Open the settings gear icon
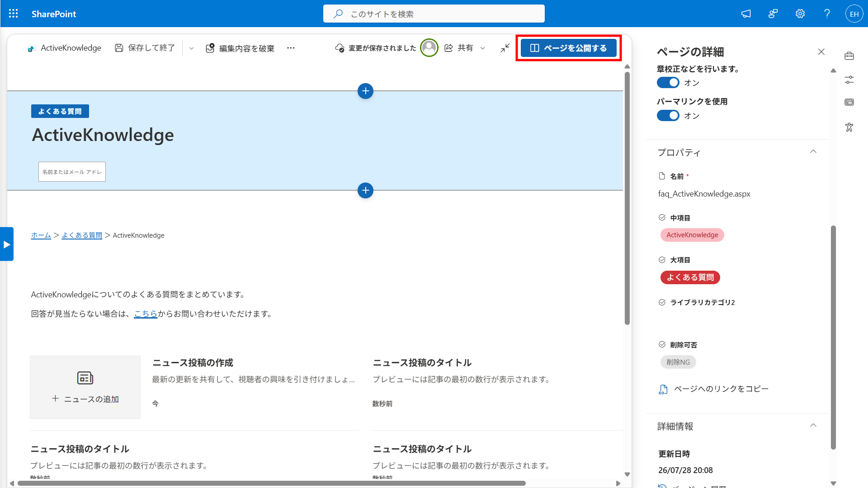868x488 pixels. [800, 14]
